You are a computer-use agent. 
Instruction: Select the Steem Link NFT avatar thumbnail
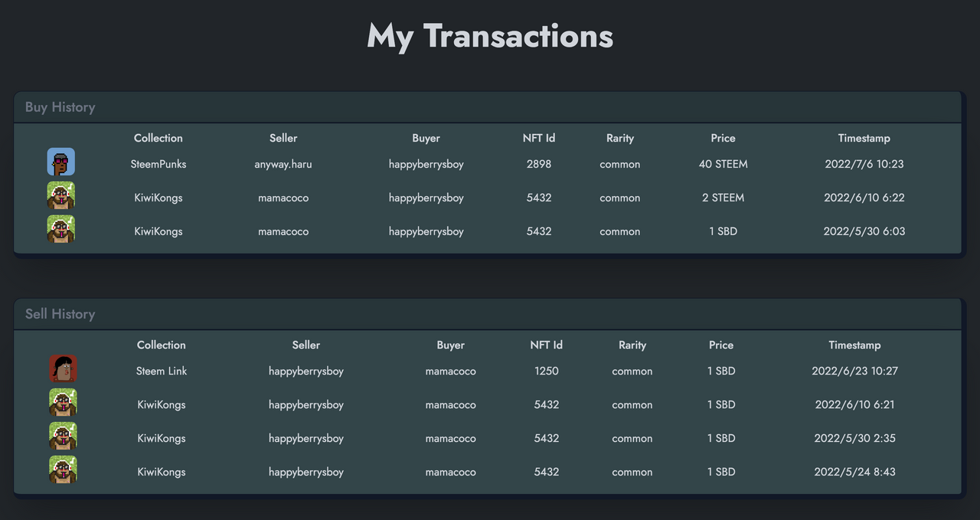coord(64,369)
